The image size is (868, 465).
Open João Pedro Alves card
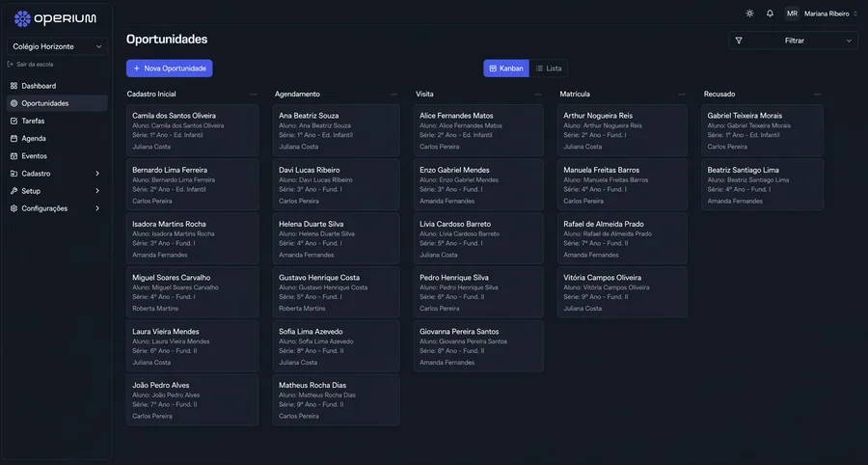coord(192,400)
